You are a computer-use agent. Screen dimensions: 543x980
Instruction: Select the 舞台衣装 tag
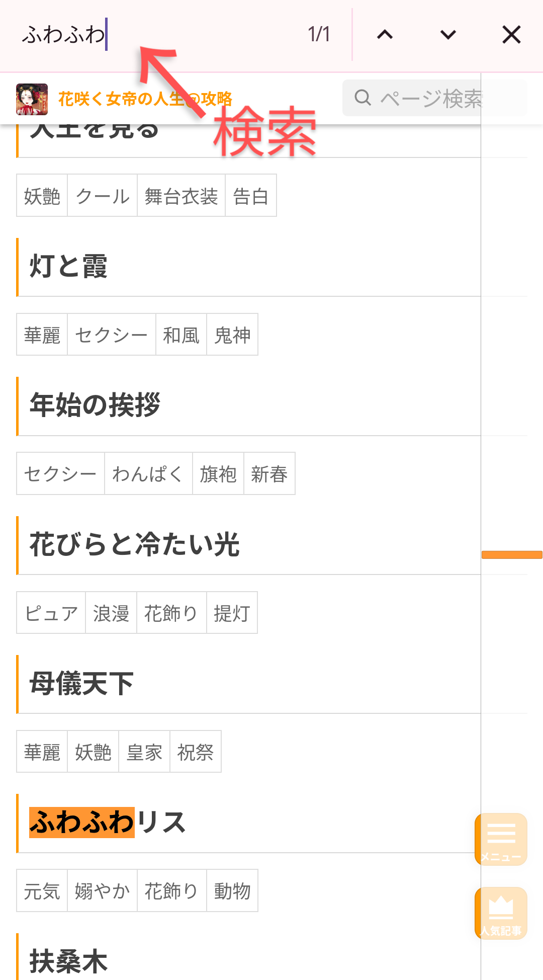(181, 196)
